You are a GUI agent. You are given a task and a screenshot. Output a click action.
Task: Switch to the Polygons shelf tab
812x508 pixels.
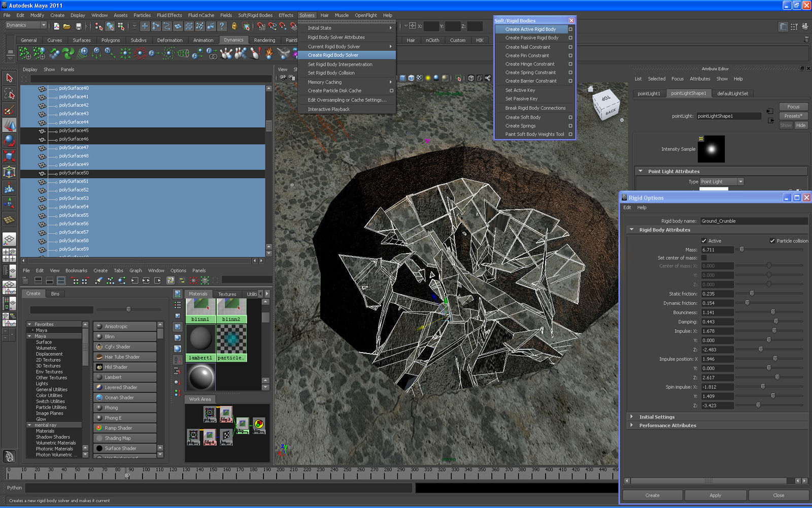[x=110, y=40]
